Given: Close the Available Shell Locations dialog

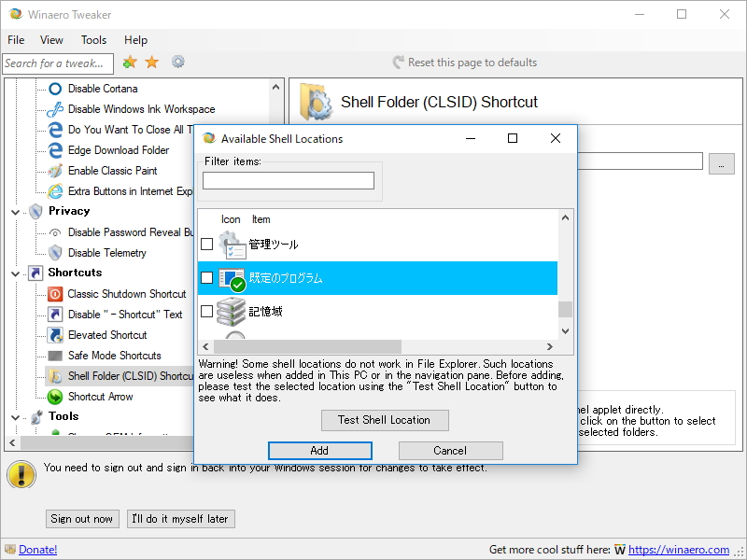Looking at the screenshot, I should [555, 138].
